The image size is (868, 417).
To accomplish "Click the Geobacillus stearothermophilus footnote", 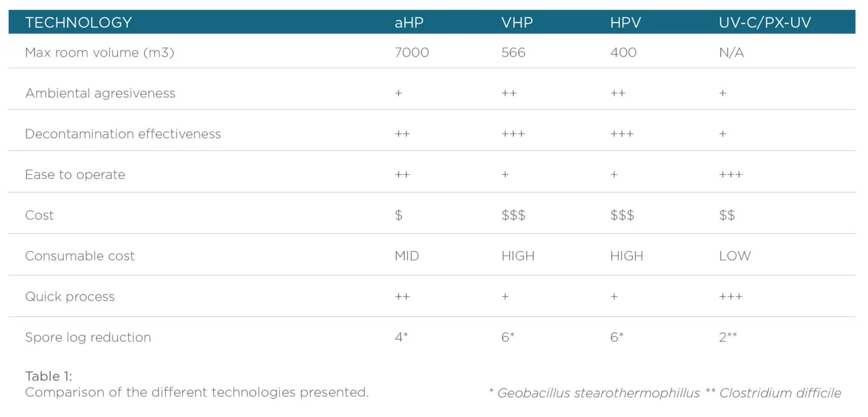I will [598, 393].
